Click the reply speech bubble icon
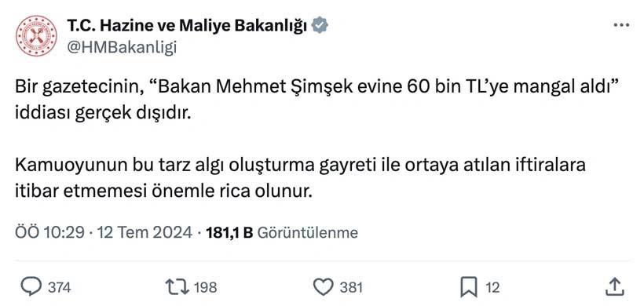Image resolution: width=644 pixels, height=306 pixels. [x=31, y=286]
